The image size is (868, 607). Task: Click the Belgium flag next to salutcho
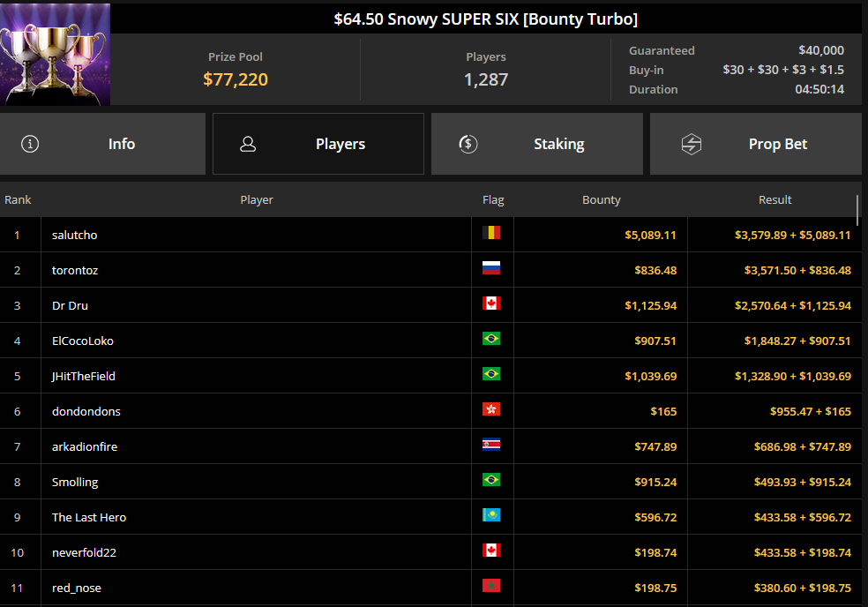coord(491,233)
